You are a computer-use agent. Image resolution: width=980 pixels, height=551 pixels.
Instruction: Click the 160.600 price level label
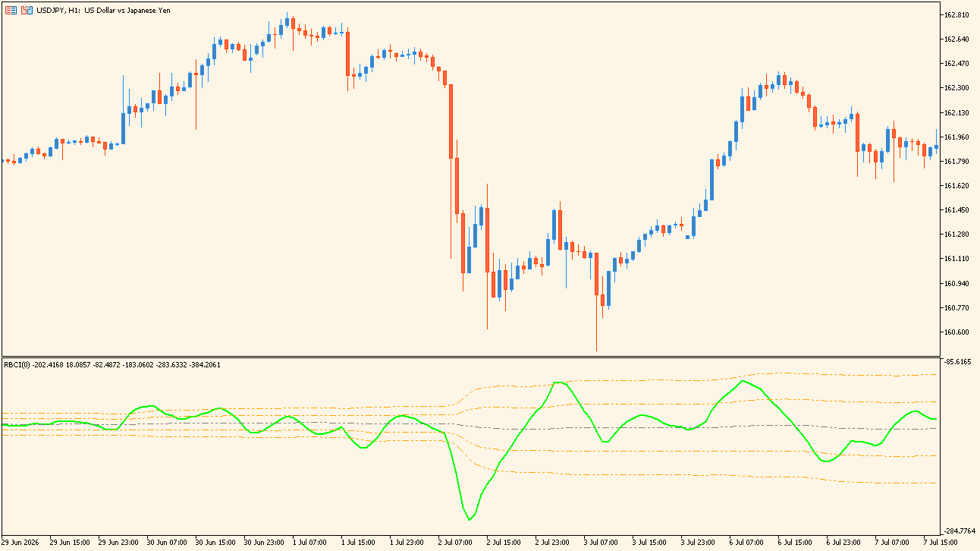tap(957, 332)
